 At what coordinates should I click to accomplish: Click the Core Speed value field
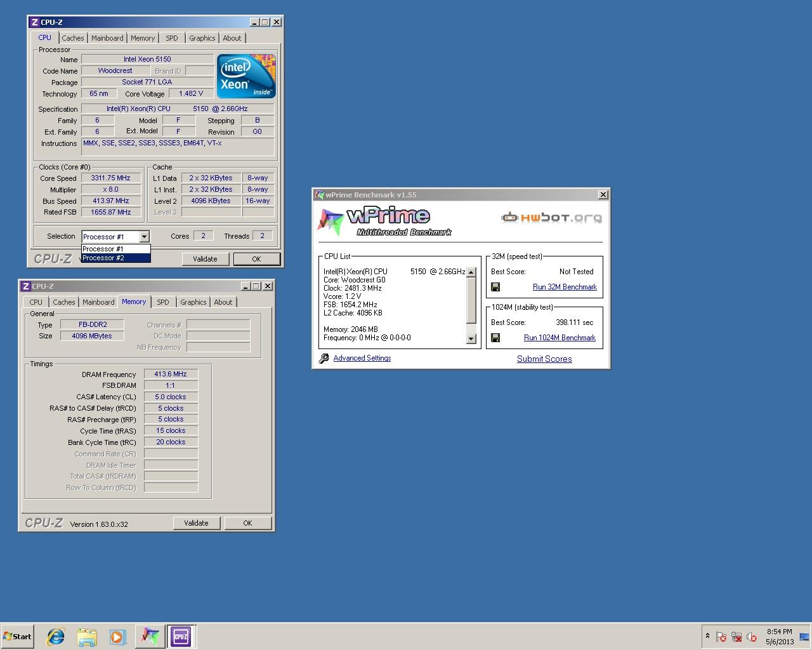pyautogui.click(x=110, y=178)
